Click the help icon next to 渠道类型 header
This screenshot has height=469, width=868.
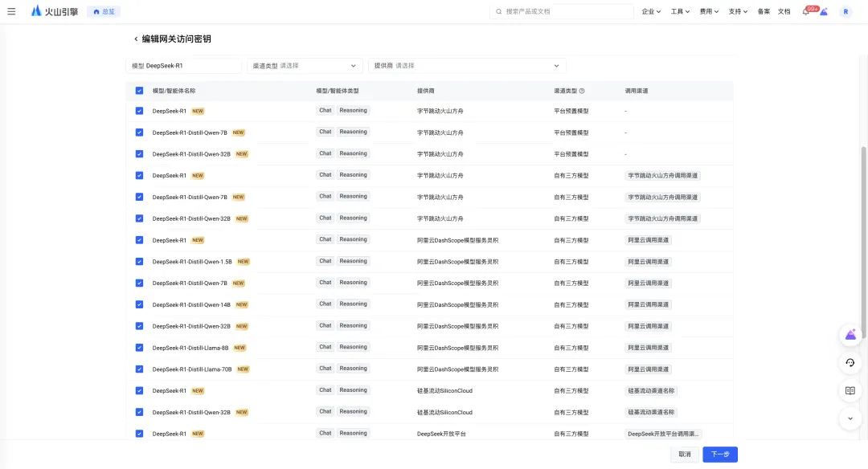[x=582, y=92]
